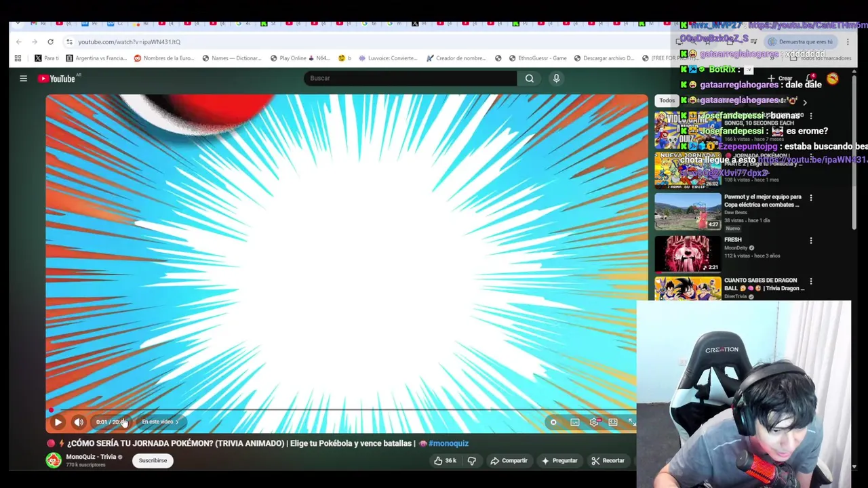
Task: Open the 'CUANTO SABES DE DRAGON BALL' title
Action: coord(764,284)
